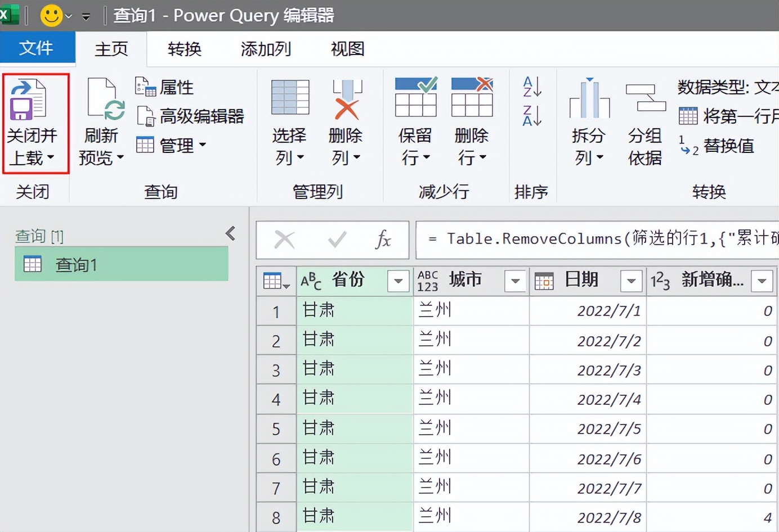Click the 甘肃 cell in row 1

[355, 311]
